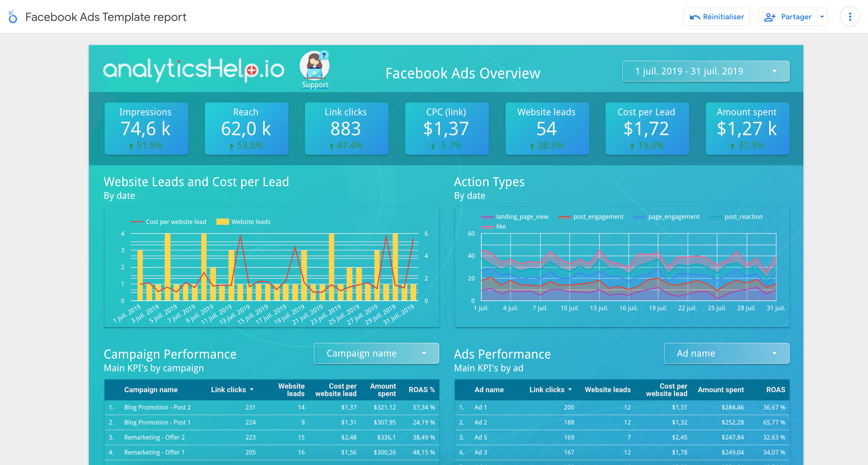This screenshot has width=868, height=465.
Task: Click Website leads header in ads table
Action: point(608,390)
